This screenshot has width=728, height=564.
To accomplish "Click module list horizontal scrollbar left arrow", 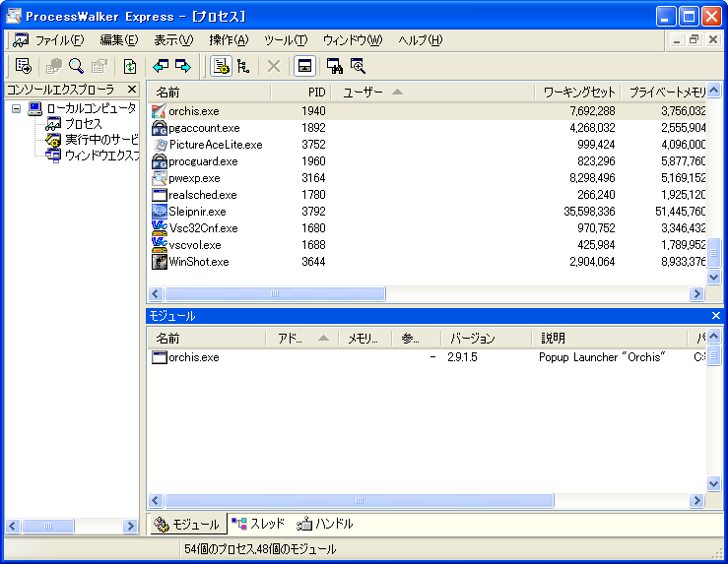I will (156, 500).
